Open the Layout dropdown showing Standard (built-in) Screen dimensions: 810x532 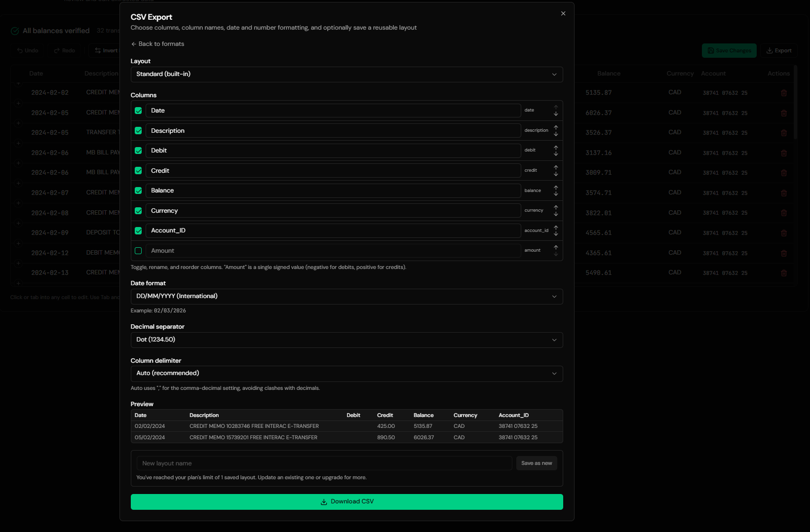pos(347,75)
